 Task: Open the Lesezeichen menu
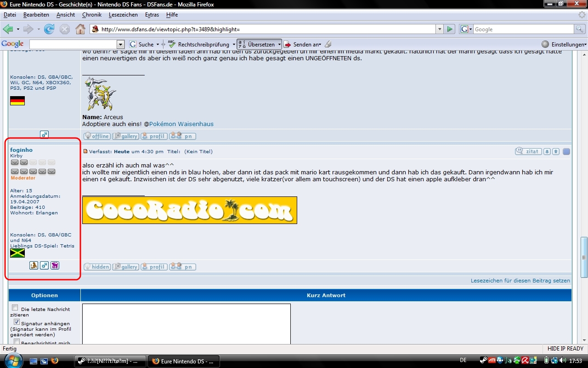[123, 15]
